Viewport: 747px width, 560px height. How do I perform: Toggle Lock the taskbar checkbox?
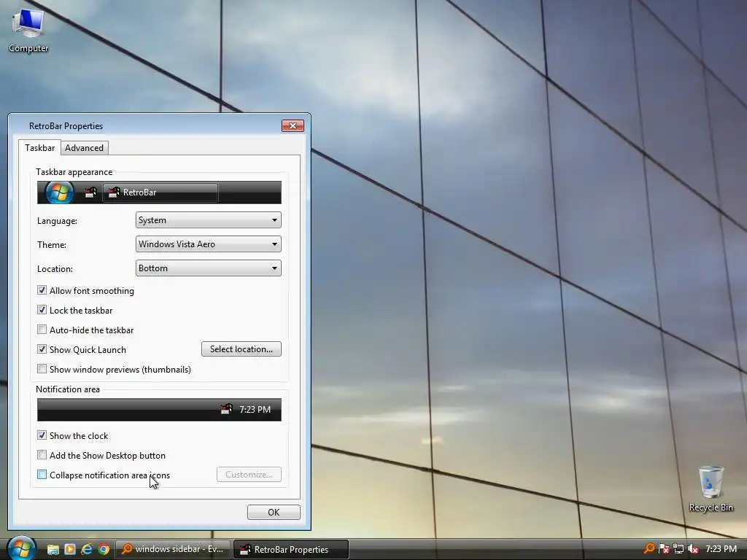point(42,310)
